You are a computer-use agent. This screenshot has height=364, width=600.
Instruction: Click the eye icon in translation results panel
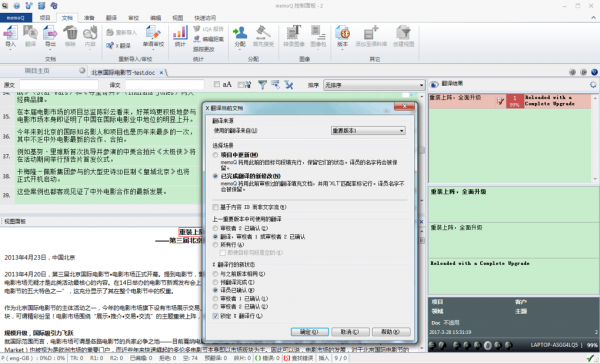(434, 84)
